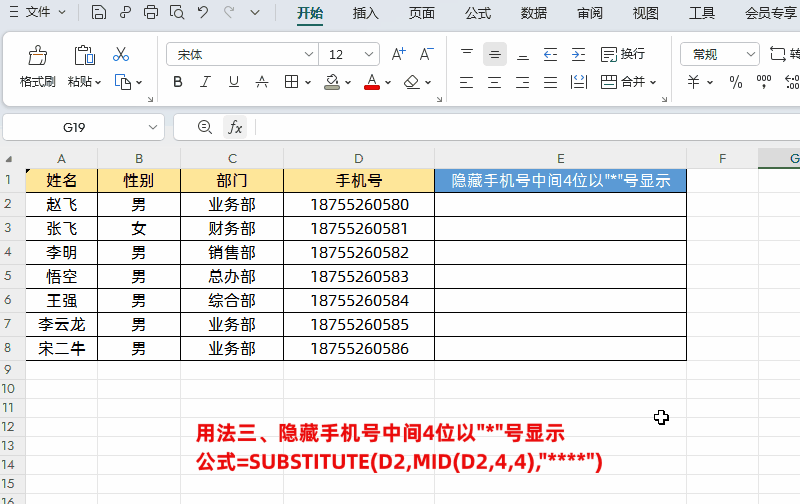Apply the red font color
The height and width of the screenshot is (504, 800).
(x=372, y=82)
